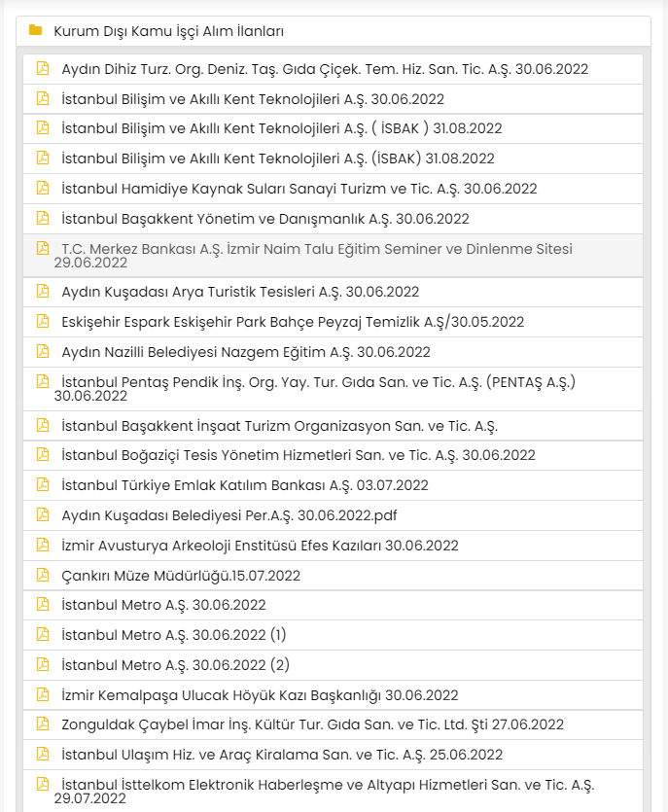668x812 pixels.
Task: Open Aydın Dihiz Turz. Org. Deniz. Taş. announcement link
Action: pos(325,69)
